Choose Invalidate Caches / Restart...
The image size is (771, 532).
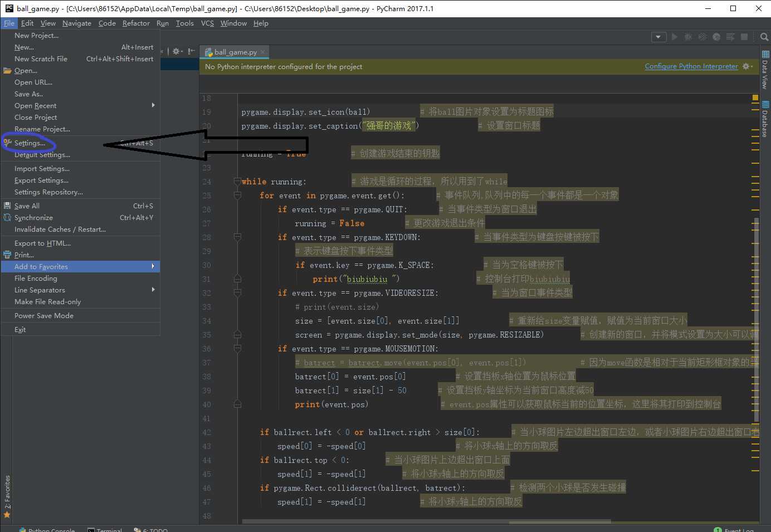(80, 230)
